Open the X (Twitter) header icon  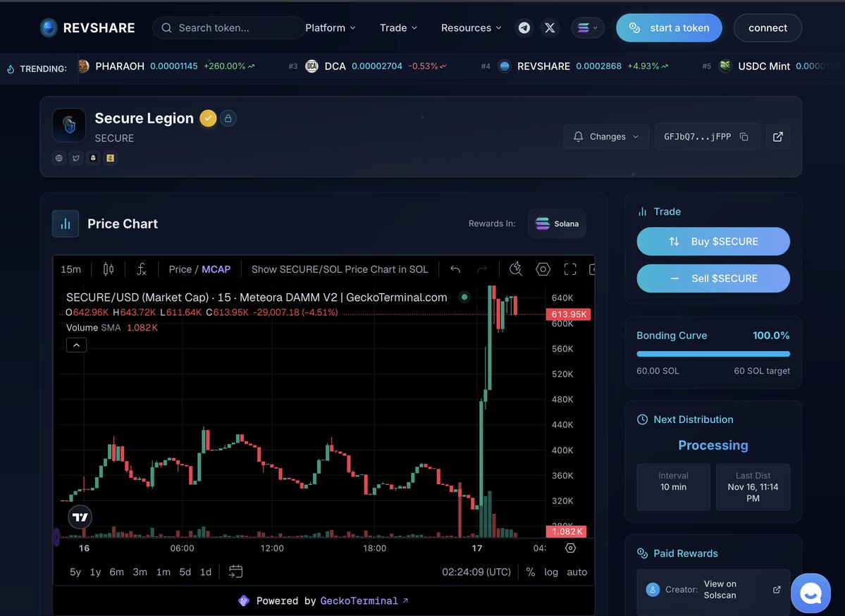point(550,27)
